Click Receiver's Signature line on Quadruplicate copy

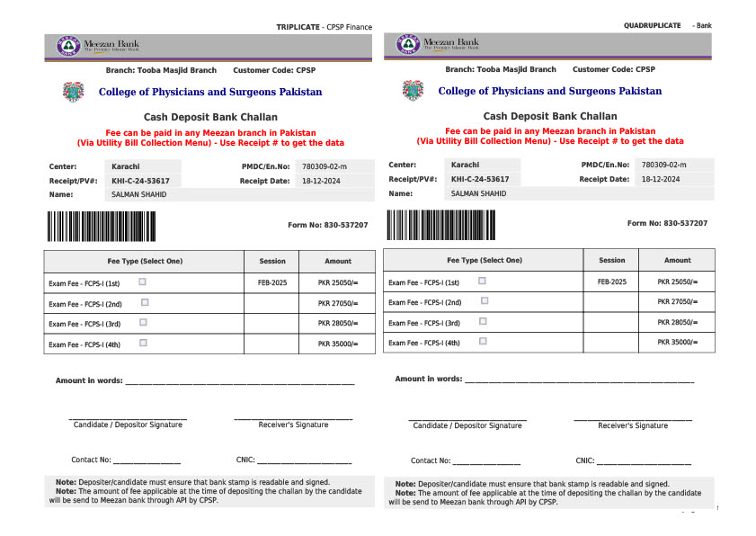(633, 420)
